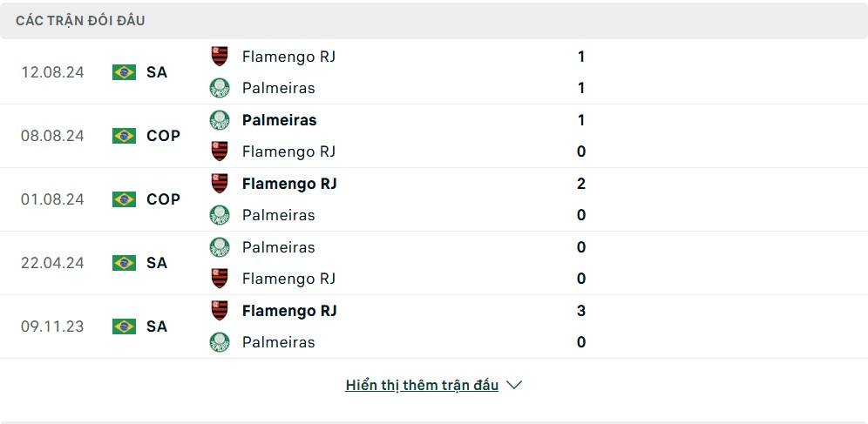The image size is (868, 424).
Task: Expand more matches via chevron arrow
Action: 514,385
